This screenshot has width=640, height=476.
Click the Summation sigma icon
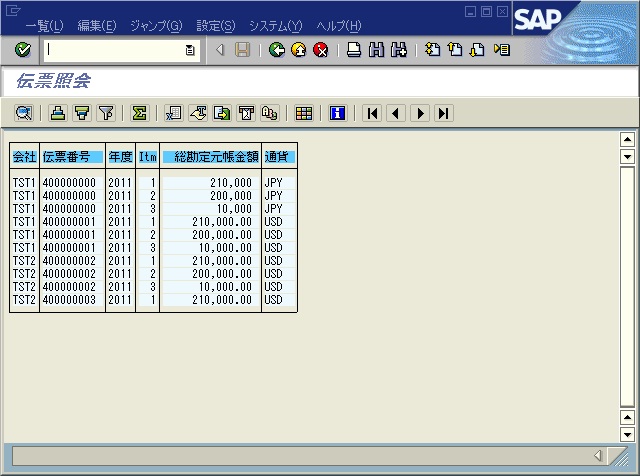(x=139, y=113)
